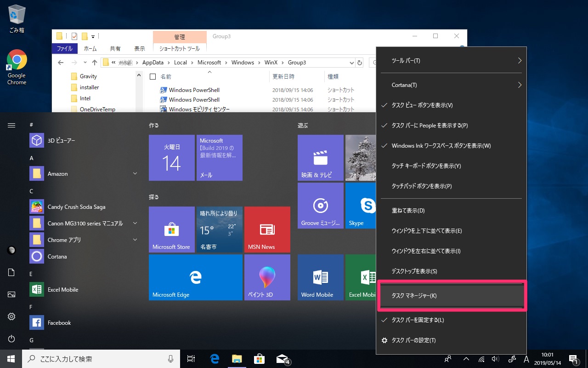Toggle タスク ビュー ボタンを表示(V)
The height and width of the screenshot is (368, 588).
pyautogui.click(x=451, y=105)
